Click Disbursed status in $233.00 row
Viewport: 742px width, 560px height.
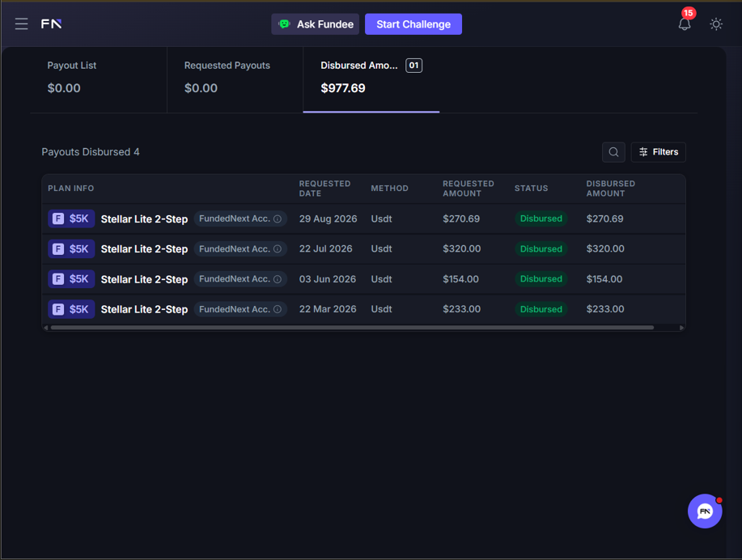click(x=541, y=309)
